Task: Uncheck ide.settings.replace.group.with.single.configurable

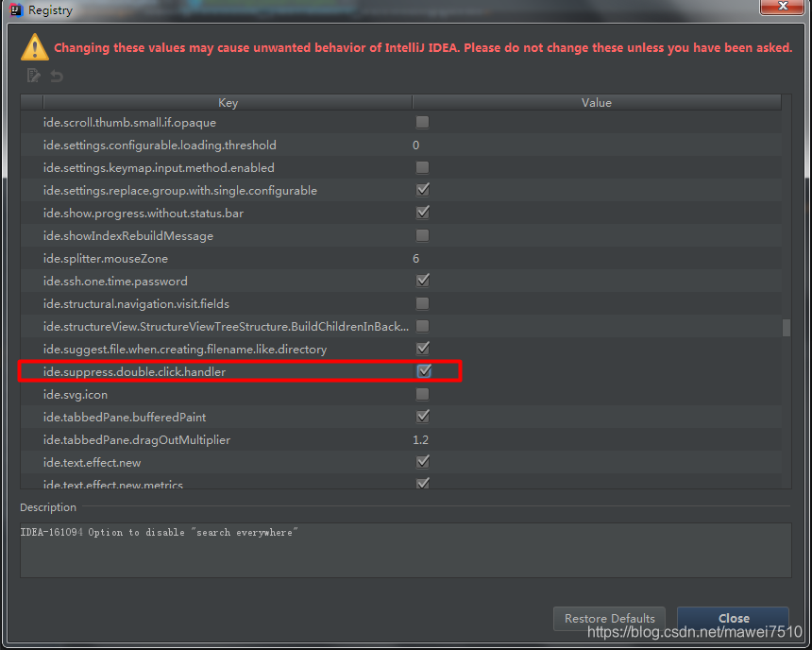Action: click(423, 190)
